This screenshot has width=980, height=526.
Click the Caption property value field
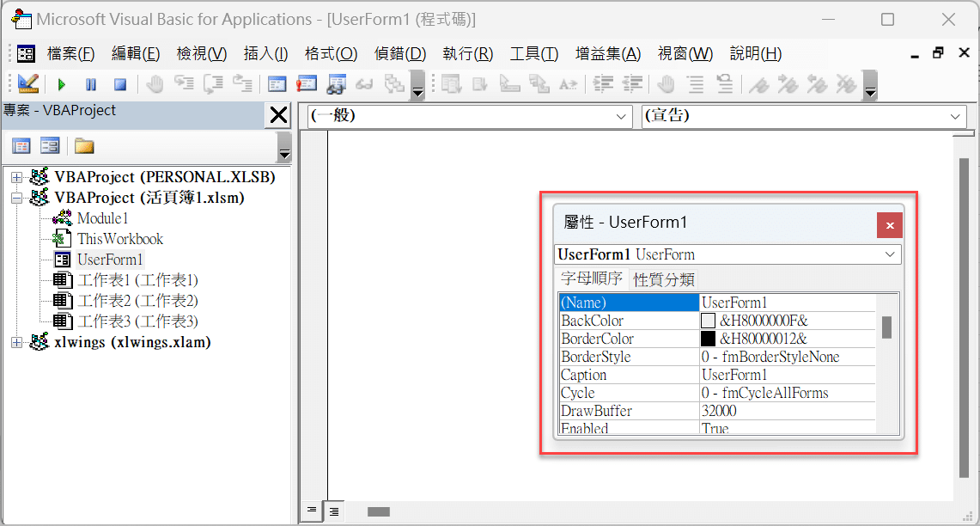pyautogui.click(x=788, y=376)
